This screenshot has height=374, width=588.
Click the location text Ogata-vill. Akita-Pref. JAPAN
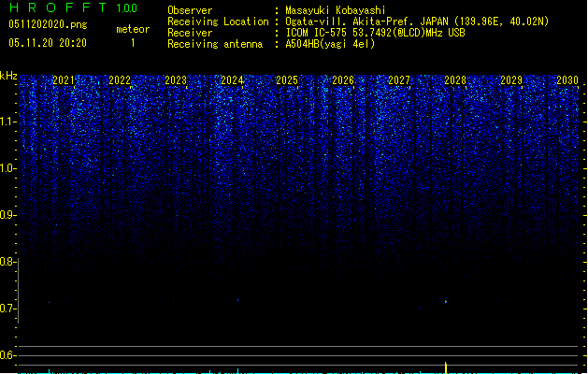[366, 22]
